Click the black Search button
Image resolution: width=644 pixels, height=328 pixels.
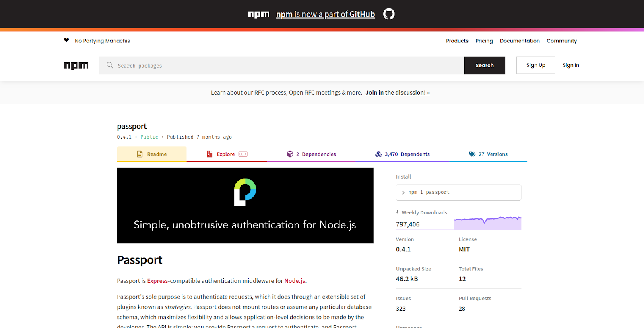click(x=485, y=65)
